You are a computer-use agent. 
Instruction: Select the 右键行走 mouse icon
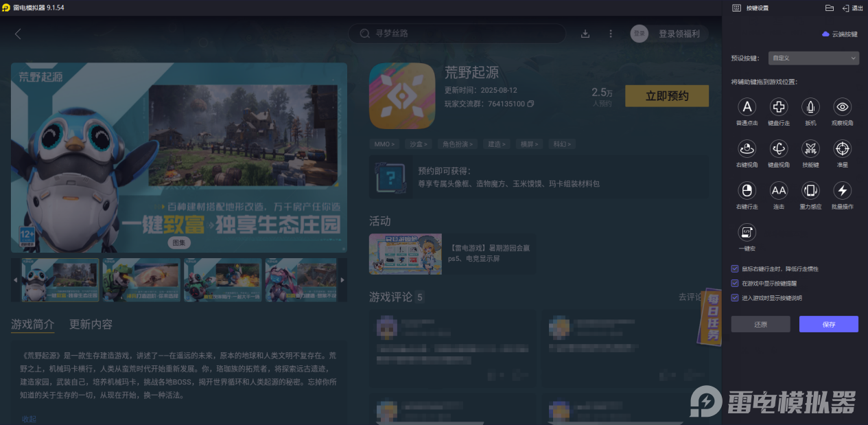tap(747, 190)
